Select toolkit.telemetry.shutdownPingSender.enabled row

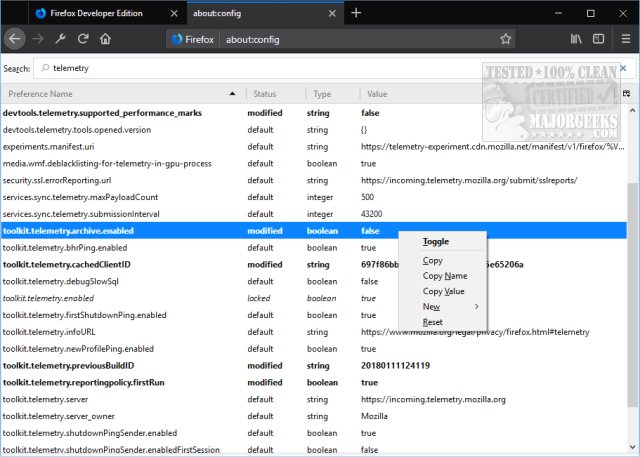(x=313, y=433)
